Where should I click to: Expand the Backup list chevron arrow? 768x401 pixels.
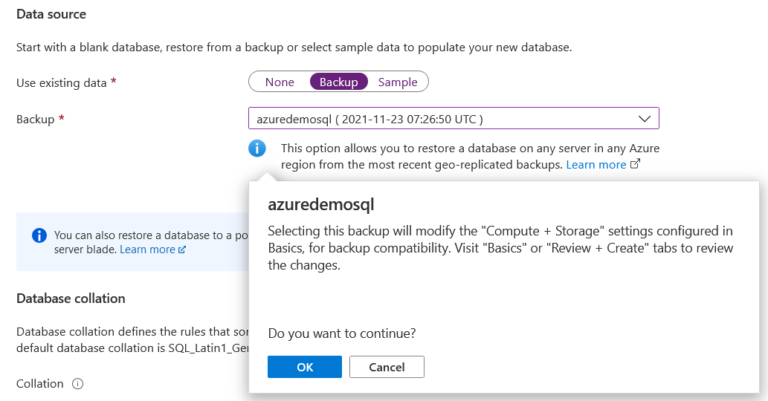(x=644, y=119)
